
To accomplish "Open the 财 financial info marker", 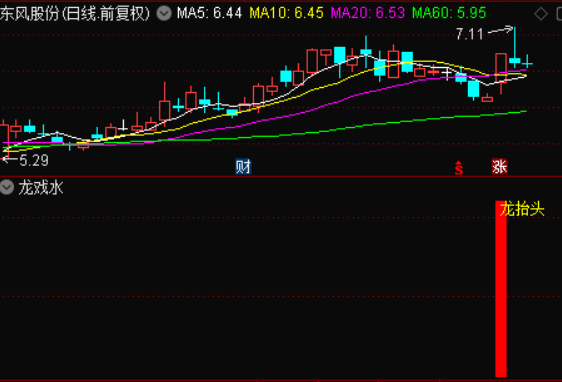I will point(243,167).
